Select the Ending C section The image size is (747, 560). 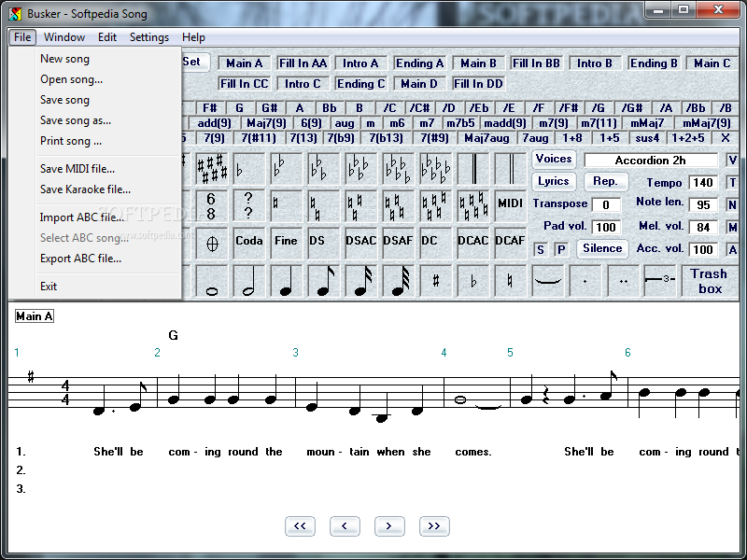360,84
